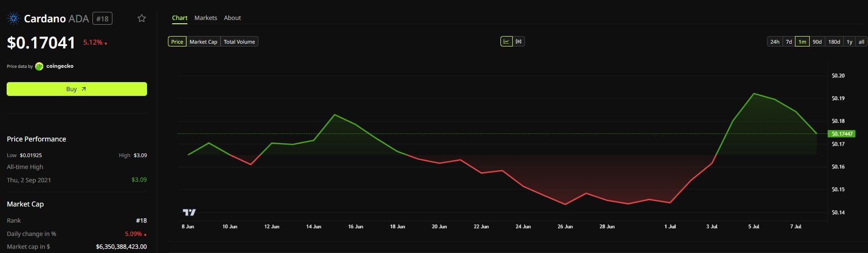The width and height of the screenshot is (868, 253).
Task: Click the 26 Jun date axis label
Action: pyautogui.click(x=565, y=227)
